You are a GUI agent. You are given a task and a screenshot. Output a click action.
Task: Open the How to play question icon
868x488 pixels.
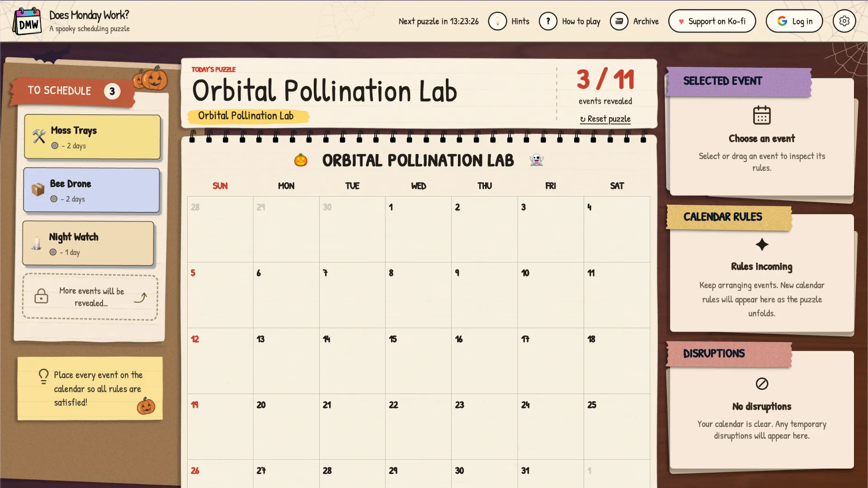coord(548,21)
